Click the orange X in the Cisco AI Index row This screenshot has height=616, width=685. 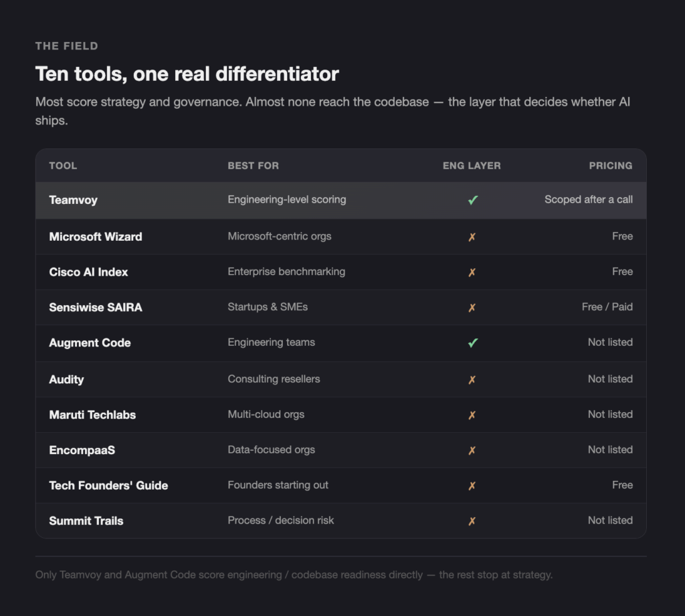click(x=472, y=272)
